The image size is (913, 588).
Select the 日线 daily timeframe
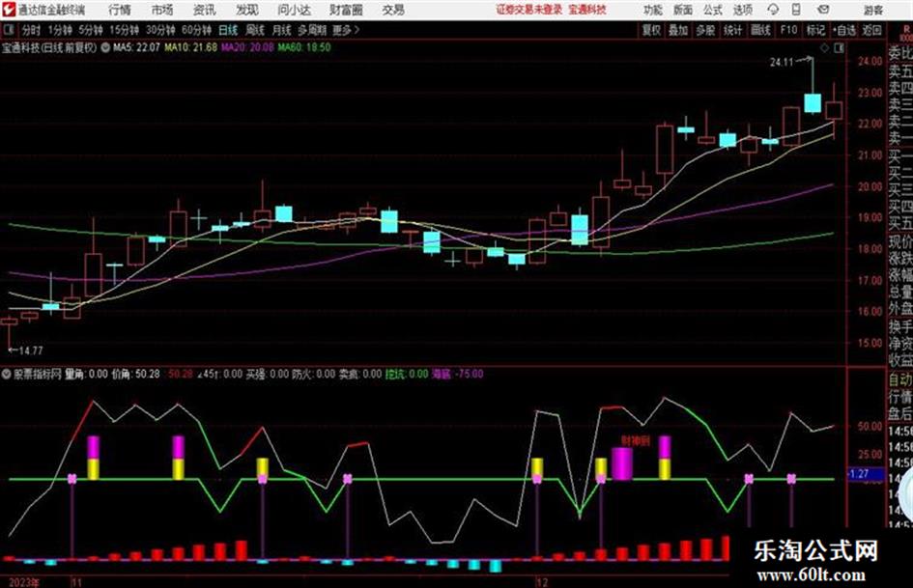228,30
